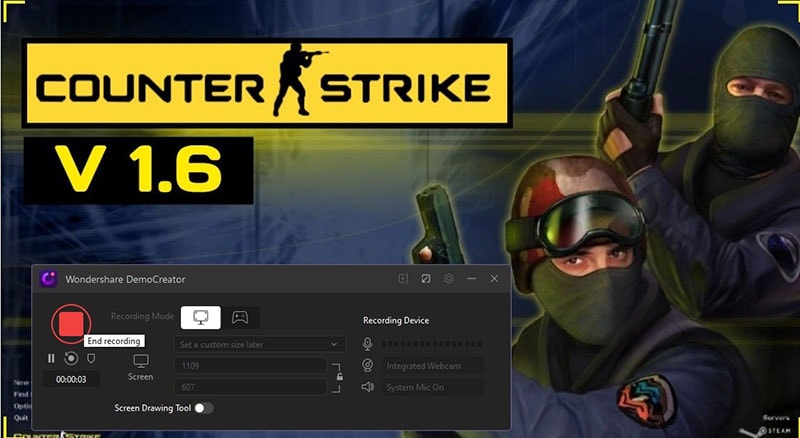Click Servers in the Counter-Strike game screen
The width and height of the screenshot is (800, 438).
(x=776, y=418)
